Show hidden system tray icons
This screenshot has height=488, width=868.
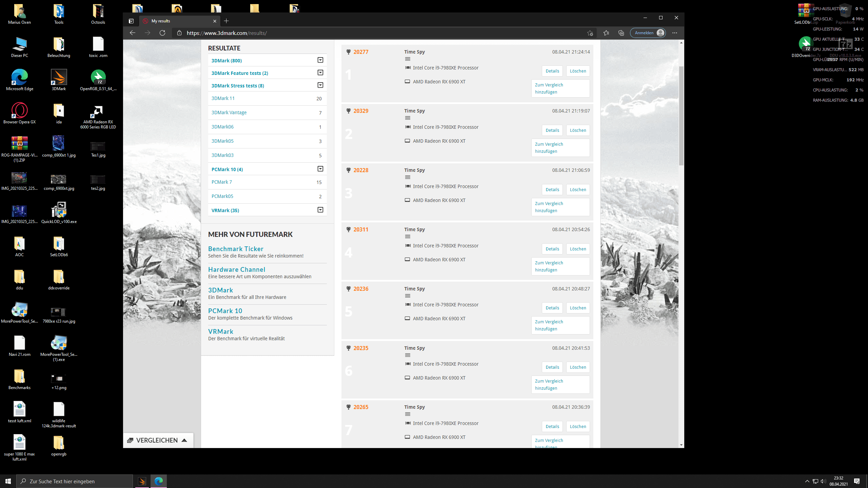pyautogui.click(x=807, y=481)
